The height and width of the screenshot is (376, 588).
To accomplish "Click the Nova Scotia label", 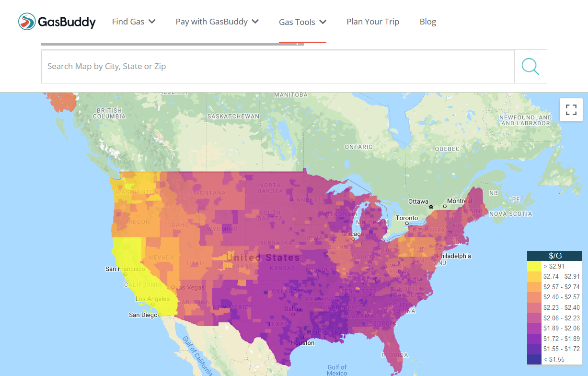I will (510, 214).
